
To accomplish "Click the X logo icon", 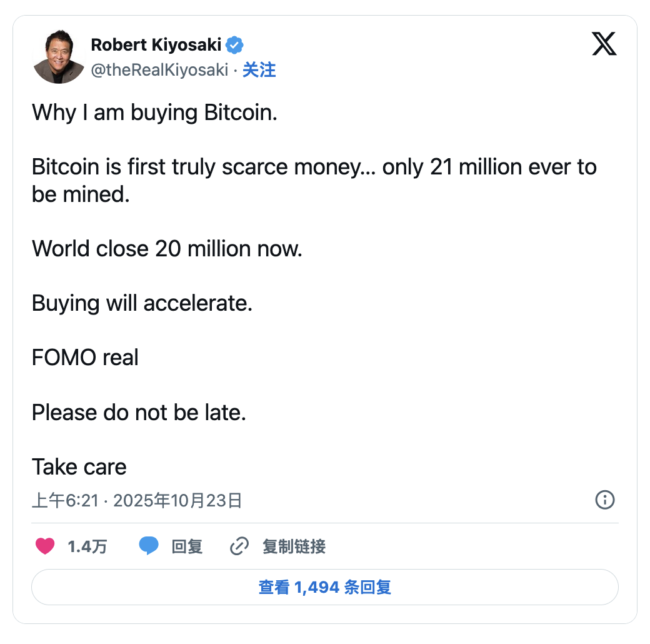I will click(604, 44).
